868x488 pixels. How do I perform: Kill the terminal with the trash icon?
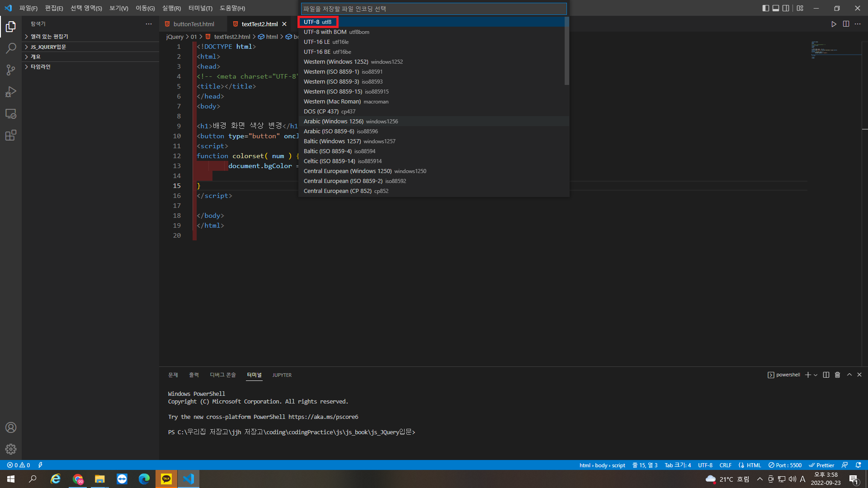[837, 375]
